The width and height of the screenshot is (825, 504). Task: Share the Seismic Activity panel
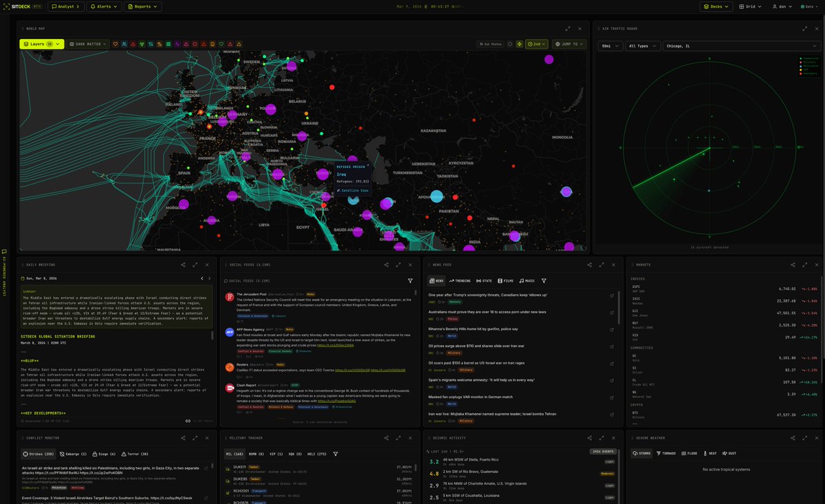(x=590, y=437)
